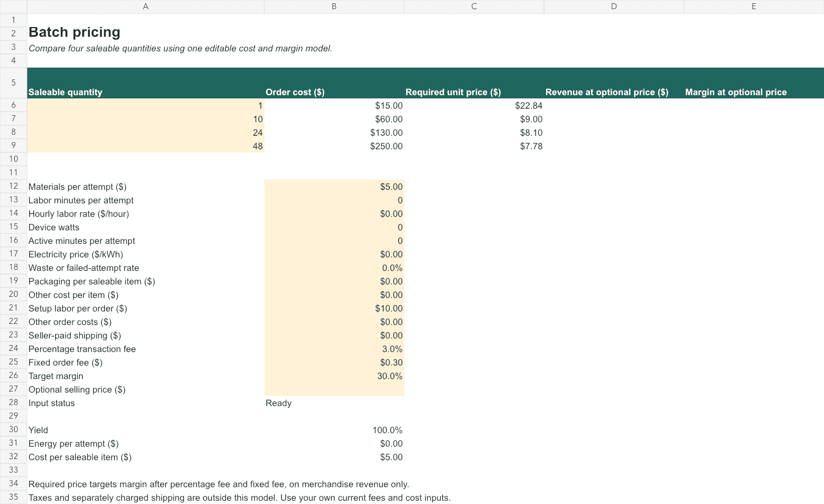Image resolution: width=824 pixels, height=504 pixels.
Task: Select the row 28 header number
Action: coord(14,402)
